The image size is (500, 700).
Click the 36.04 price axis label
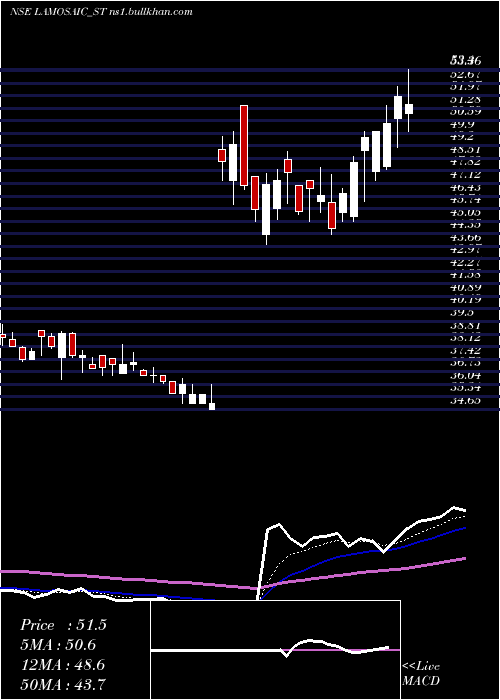(466, 375)
